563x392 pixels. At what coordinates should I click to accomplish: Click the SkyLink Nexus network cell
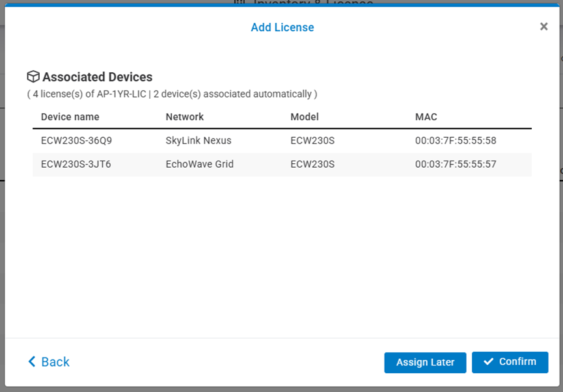(199, 140)
